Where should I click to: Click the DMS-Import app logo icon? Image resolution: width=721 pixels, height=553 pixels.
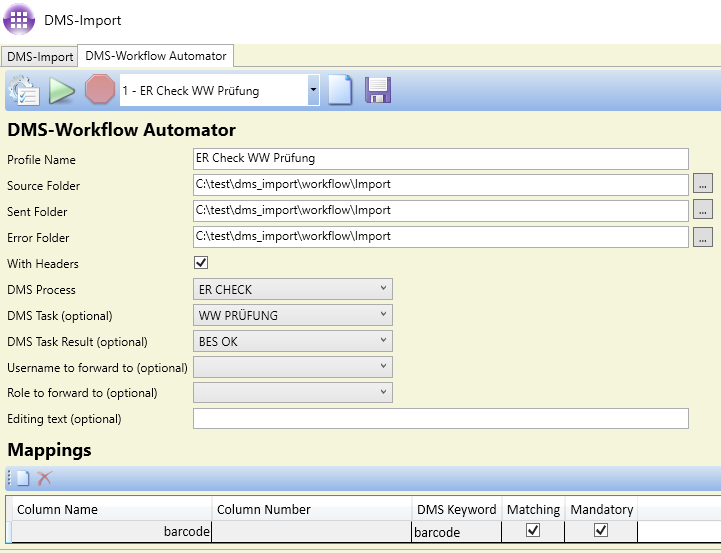pyautogui.click(x=19, y=20)
